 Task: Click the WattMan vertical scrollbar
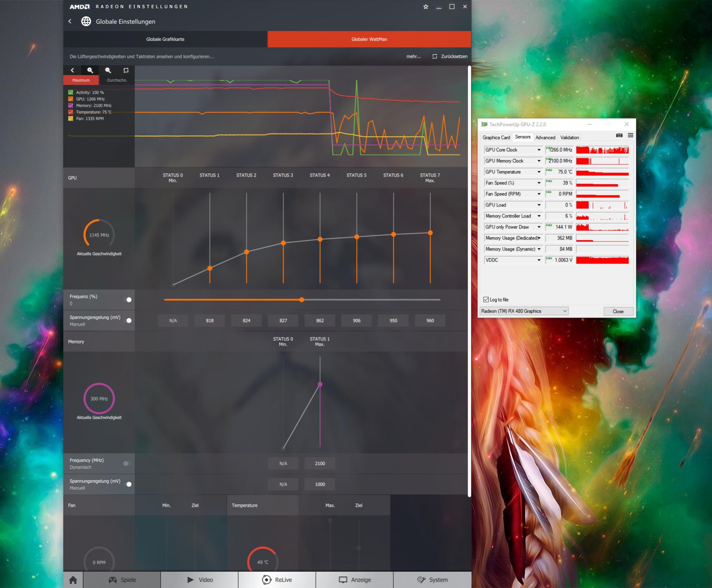[469, 281]
